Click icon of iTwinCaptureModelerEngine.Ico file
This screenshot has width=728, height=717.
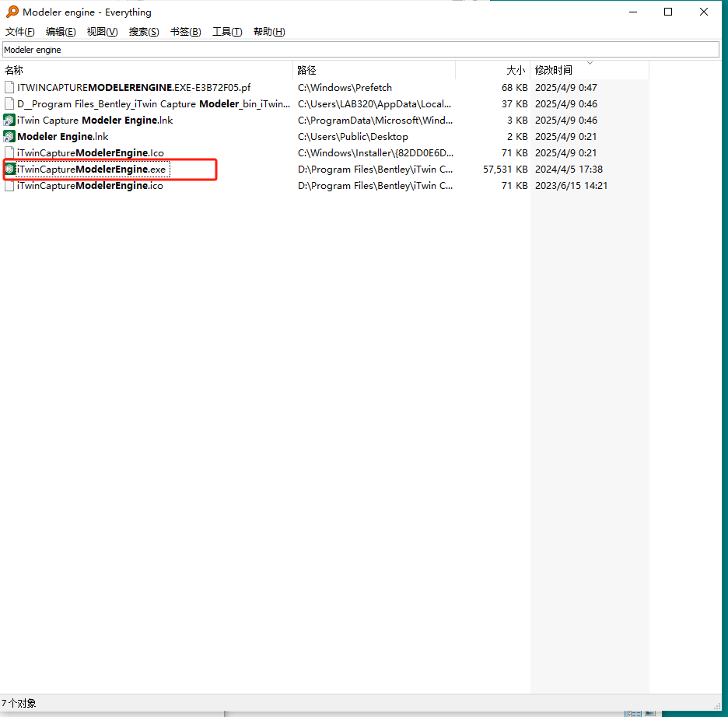(9, 152)
